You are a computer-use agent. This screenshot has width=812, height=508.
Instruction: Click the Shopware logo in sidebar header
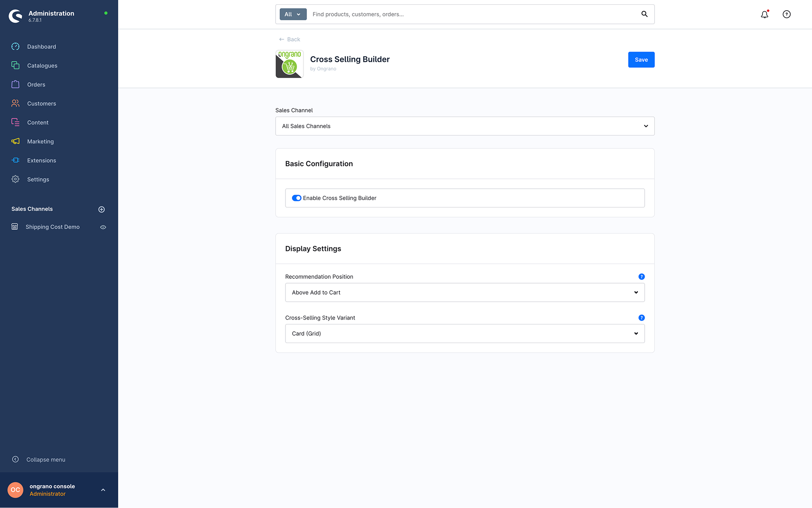point(15,16)
